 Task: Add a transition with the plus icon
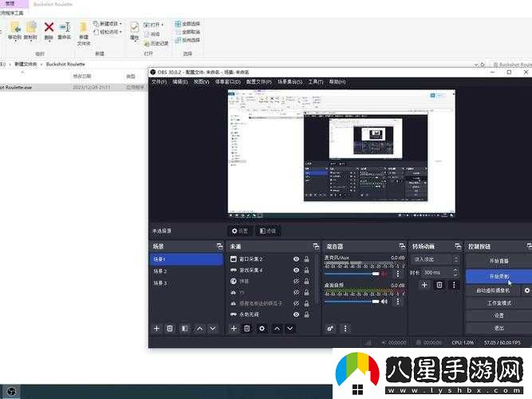(x=424, y=285)
